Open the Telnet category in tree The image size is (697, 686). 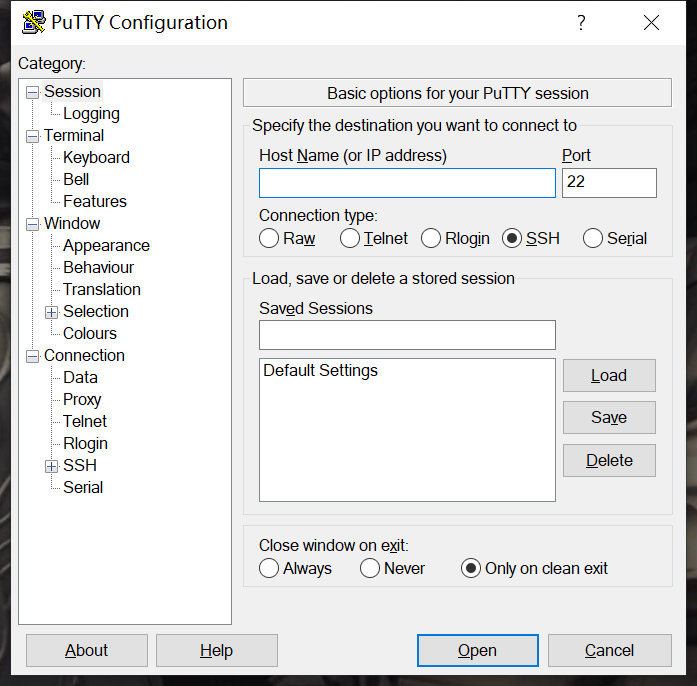pos(85,421)
